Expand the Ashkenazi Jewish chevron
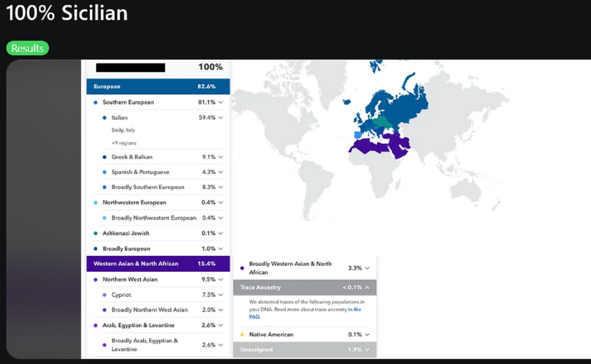Image resolution: width=591 pixels, height=364 pixels. tap(221, 233)
